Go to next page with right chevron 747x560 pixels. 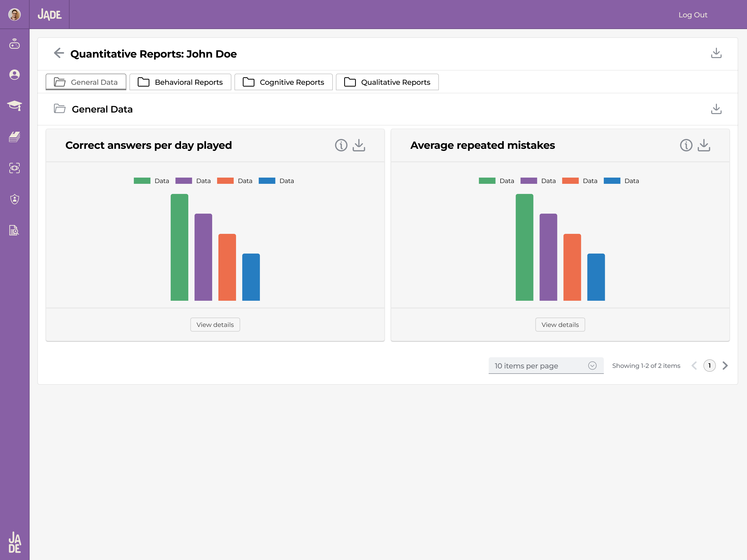point(725,366)
